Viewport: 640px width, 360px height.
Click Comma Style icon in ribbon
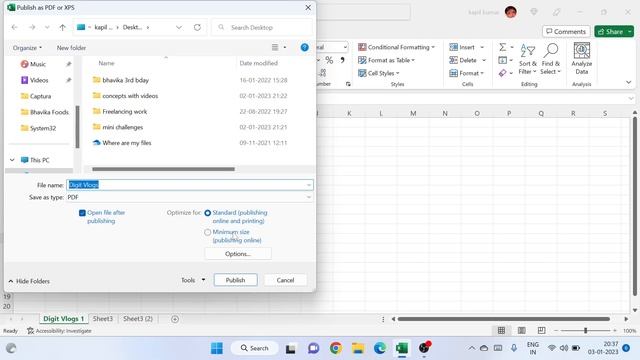pyautogui.click(x=342, y=60)
